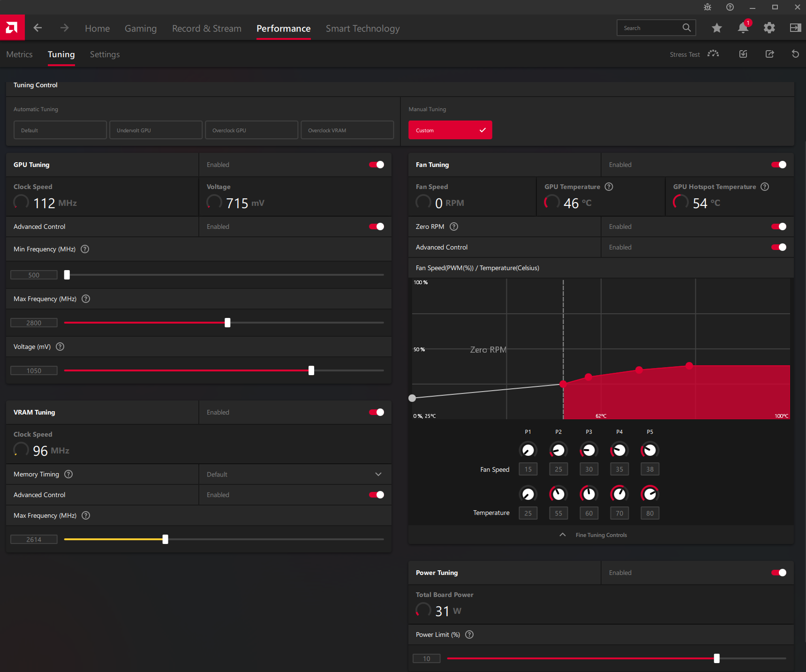
Task: Switch to the Gaming tab
Action: [x=141, y=28]
